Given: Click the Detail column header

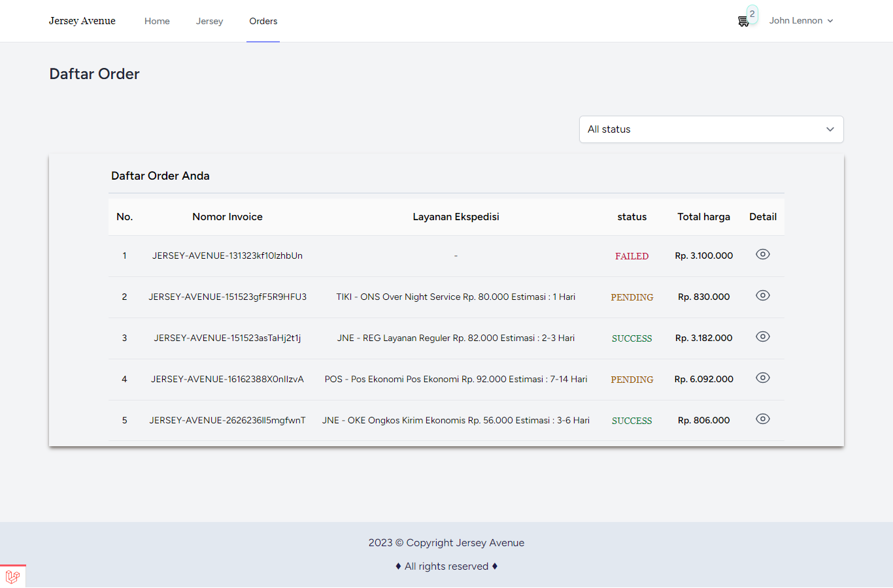Looking at the screenshot, I should (x=763, y=217).
